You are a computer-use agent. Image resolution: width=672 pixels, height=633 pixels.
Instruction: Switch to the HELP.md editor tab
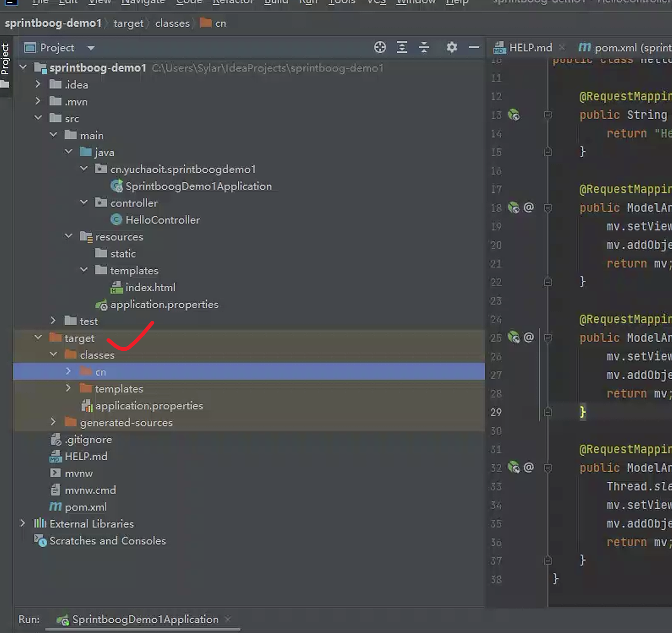pos(530,48)
